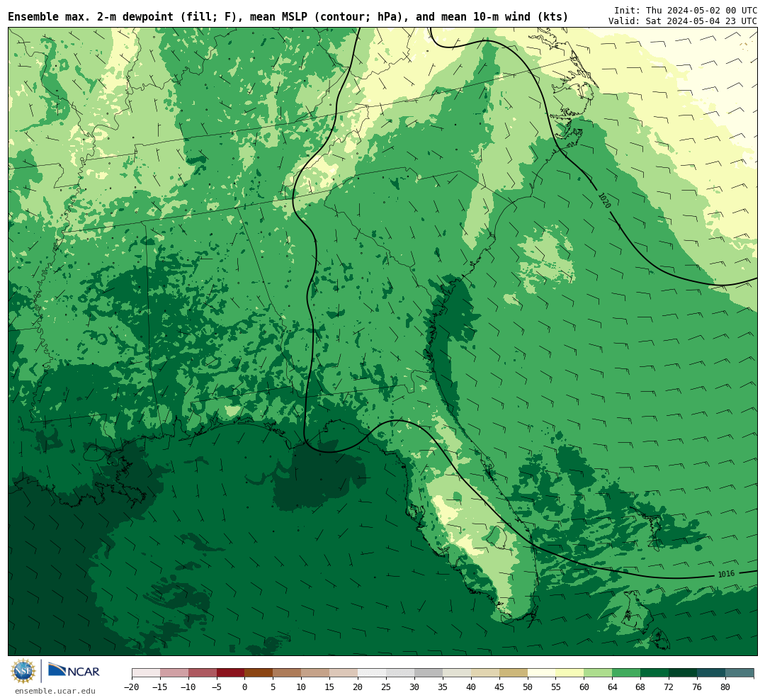
Task: Click the colorbar tick label 50
Action: click(527, 687)
